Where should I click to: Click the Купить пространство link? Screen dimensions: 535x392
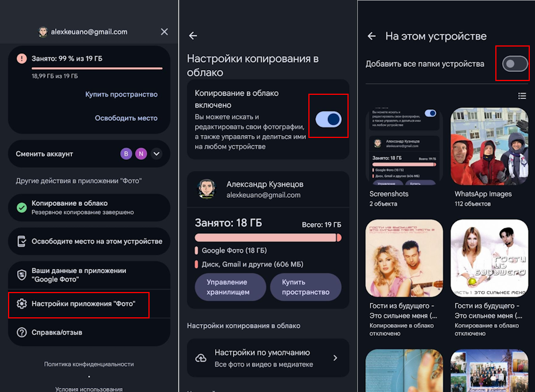click(121, 94)
